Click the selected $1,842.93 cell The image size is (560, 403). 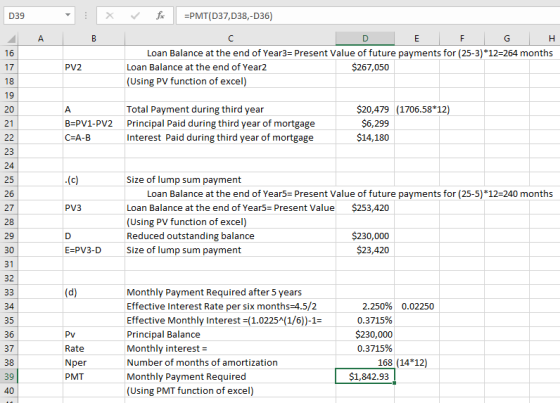[x=365, y=377]
